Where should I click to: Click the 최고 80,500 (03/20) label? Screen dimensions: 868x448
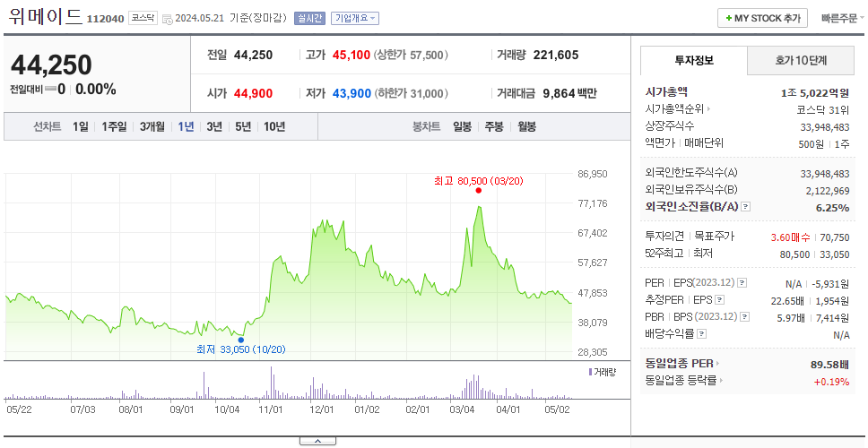[x=479, y=180]
